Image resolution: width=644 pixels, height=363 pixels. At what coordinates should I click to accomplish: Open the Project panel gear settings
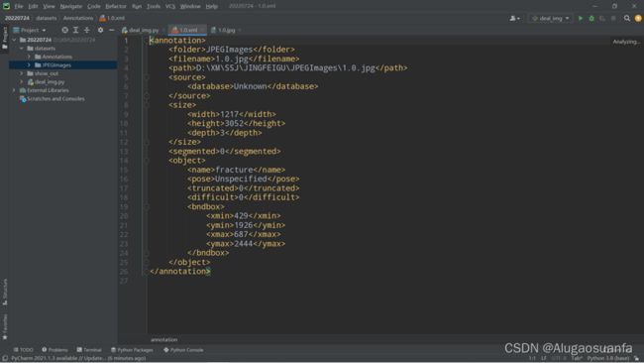[x=100, y=30]
